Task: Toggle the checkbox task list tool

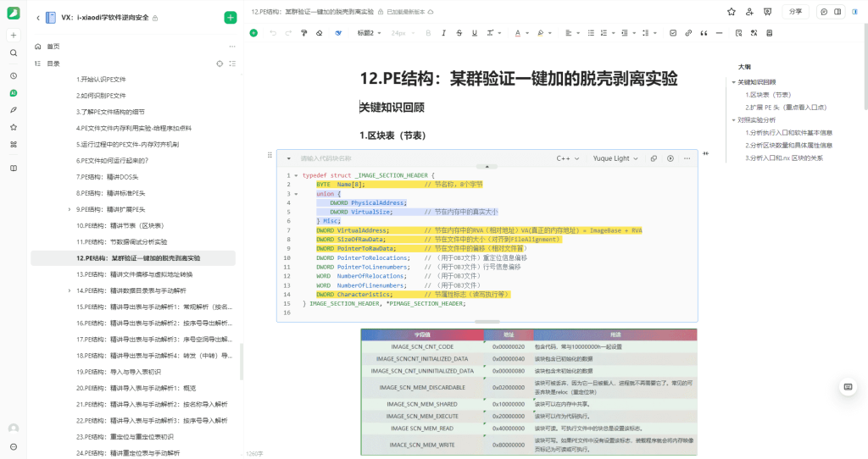Action: coord(673,33)
